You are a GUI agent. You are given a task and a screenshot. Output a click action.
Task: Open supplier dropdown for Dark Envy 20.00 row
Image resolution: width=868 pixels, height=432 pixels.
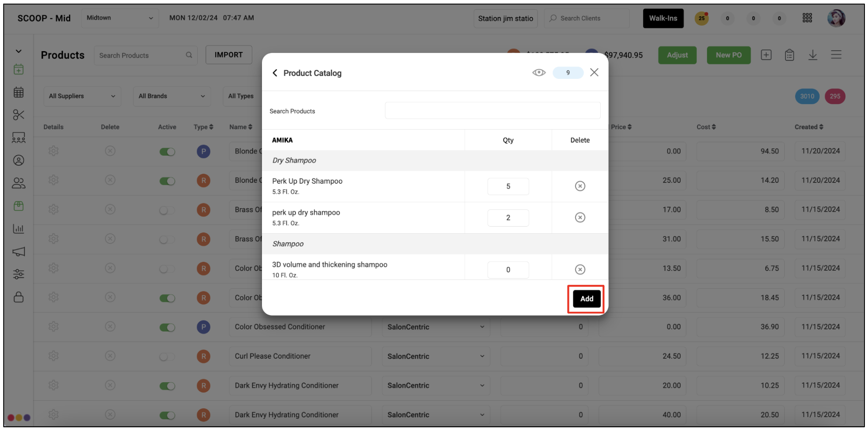click(436, 385)
